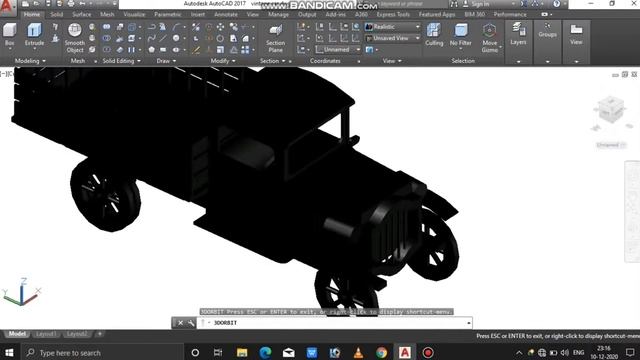Select the Spline tool in Draw panel

[151, 38]
